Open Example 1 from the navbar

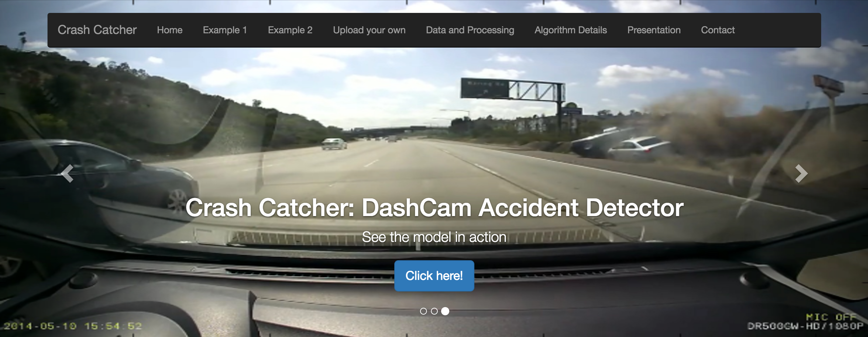click(225, 30)
